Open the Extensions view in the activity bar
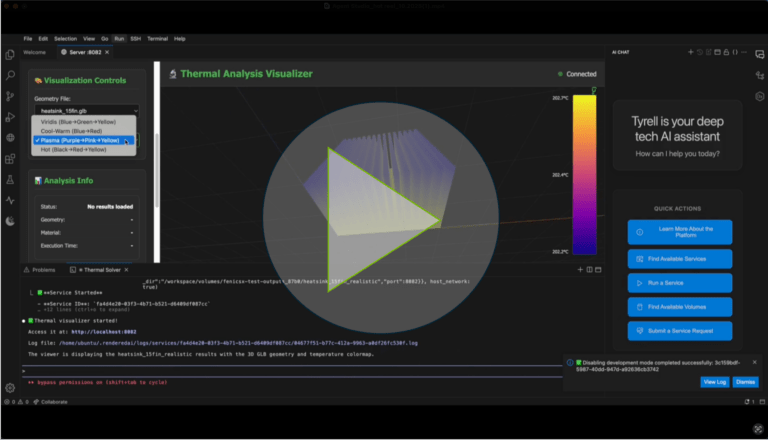768x440 pixels. (x=10, y=158)
